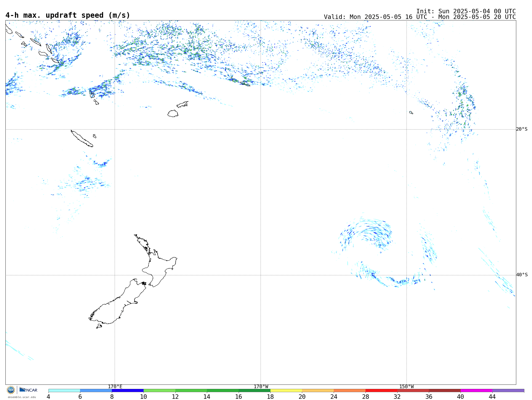
Task: Click the map title '4-h max. updraft speed (m/s)'
Action: coord(68,15)
